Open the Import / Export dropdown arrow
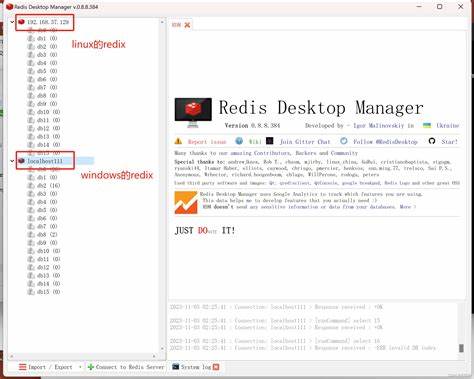Image resolution: width=474 pixels, height=379 pixels. 80,367
